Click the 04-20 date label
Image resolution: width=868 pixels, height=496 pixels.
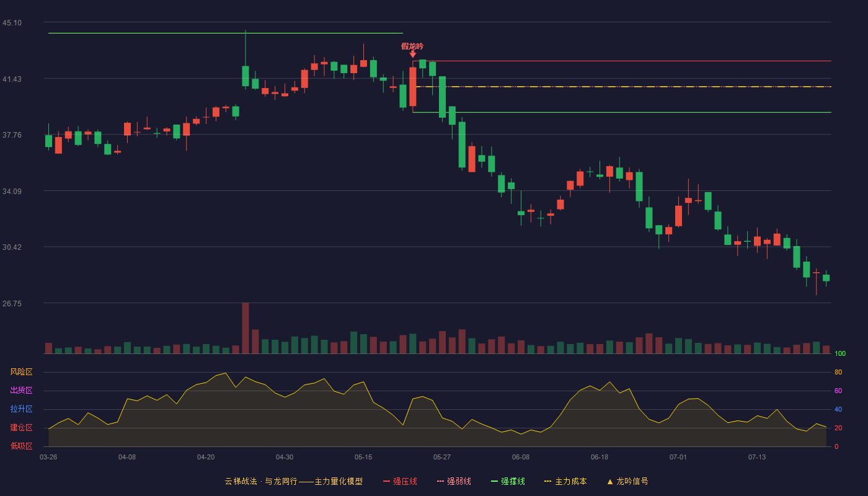tap(206, 457)
